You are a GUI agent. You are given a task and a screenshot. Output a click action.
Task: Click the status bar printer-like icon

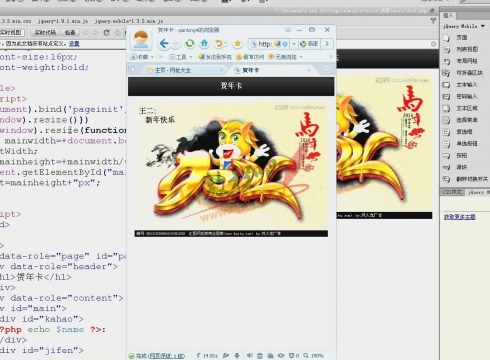click(270, 356)
